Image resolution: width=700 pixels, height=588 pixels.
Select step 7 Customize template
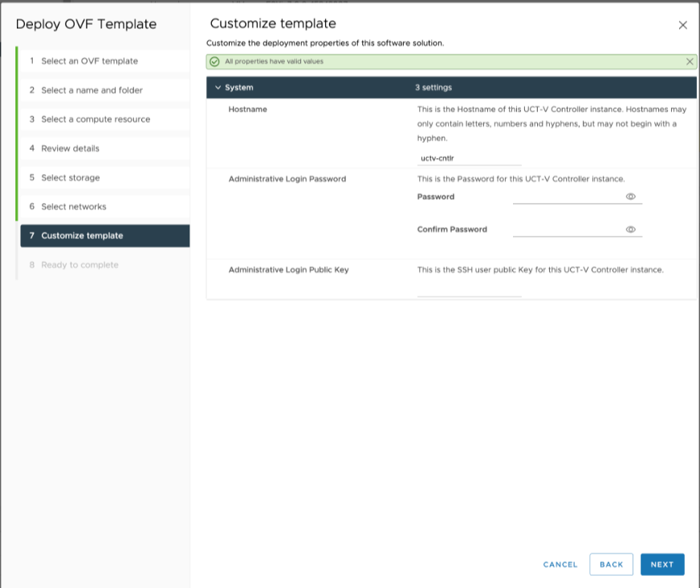pyautogui.click(x=82, y=236)
